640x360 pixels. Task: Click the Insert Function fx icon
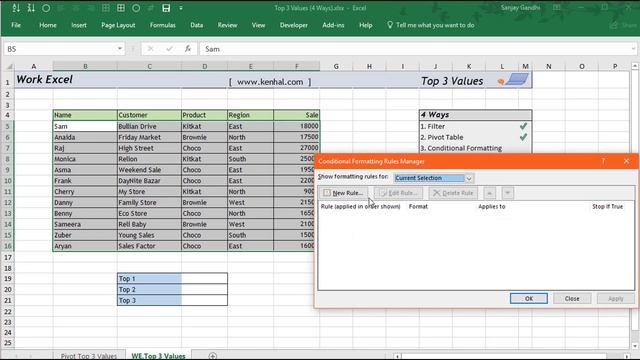188,49
